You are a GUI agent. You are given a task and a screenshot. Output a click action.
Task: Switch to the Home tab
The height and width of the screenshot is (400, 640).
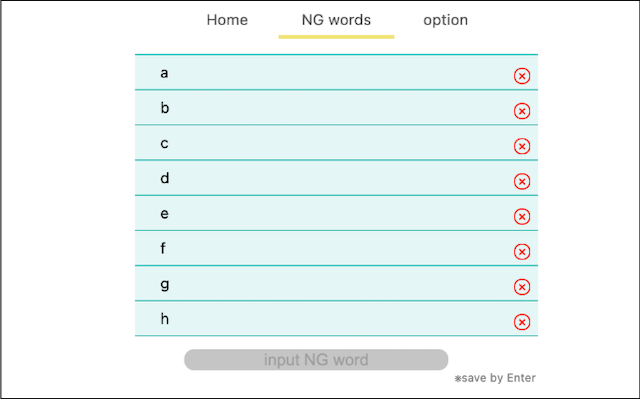tap(227, 20)
